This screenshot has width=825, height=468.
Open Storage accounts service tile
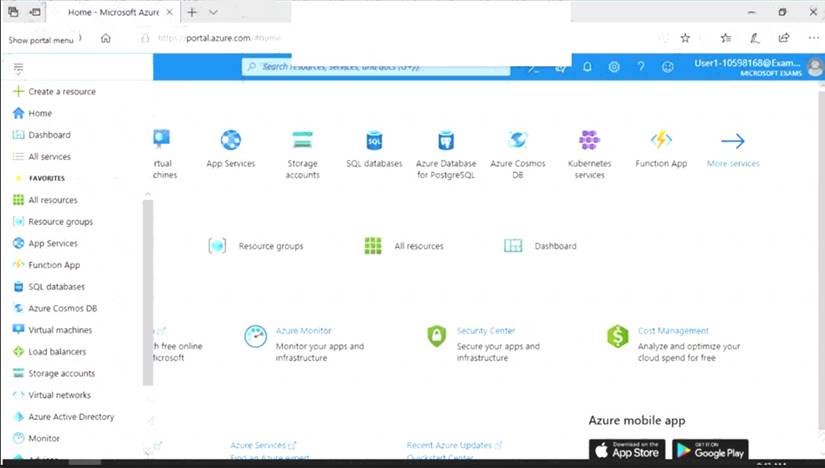click(302, 141)
